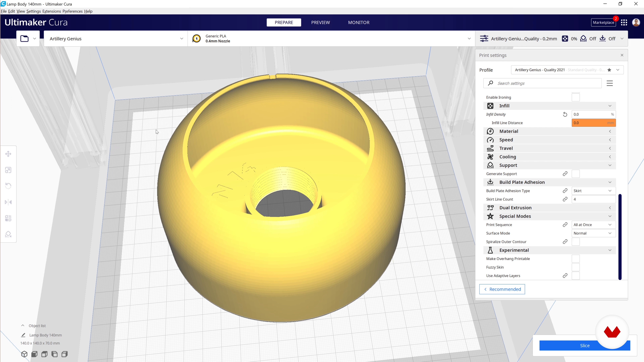Expand the Speed section

pyautogui.click(x=550, y=140)
